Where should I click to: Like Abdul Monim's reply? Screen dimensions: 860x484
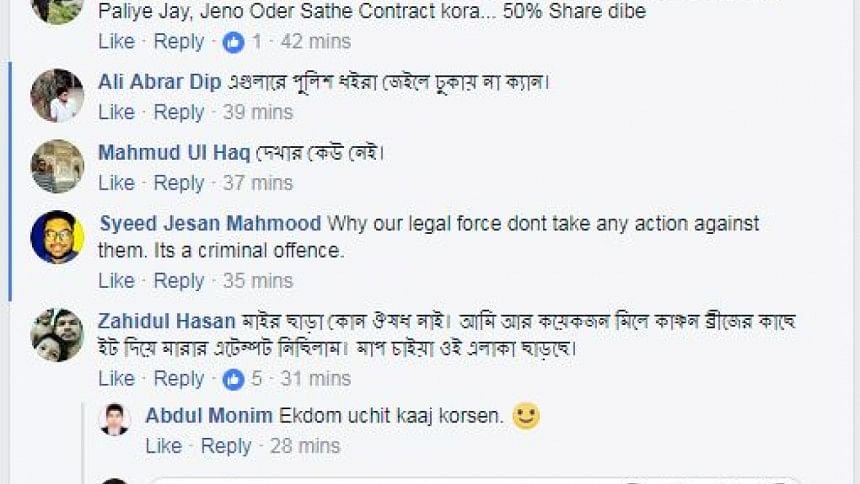(x=163, y=446)
